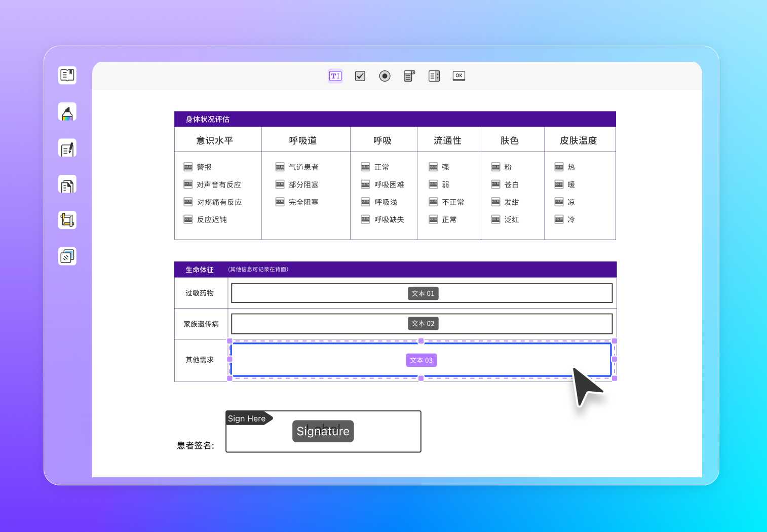
Task: Open the Edit PDF sidebar tool
Action: point(67,148)
